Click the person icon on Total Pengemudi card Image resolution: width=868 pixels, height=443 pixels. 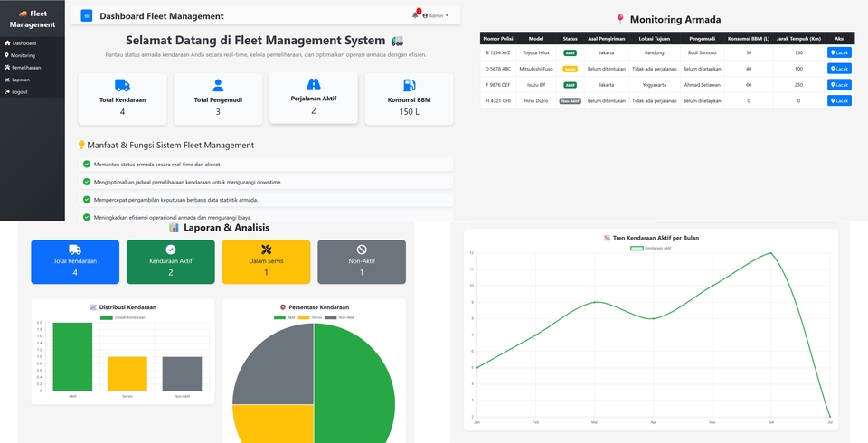218,85
